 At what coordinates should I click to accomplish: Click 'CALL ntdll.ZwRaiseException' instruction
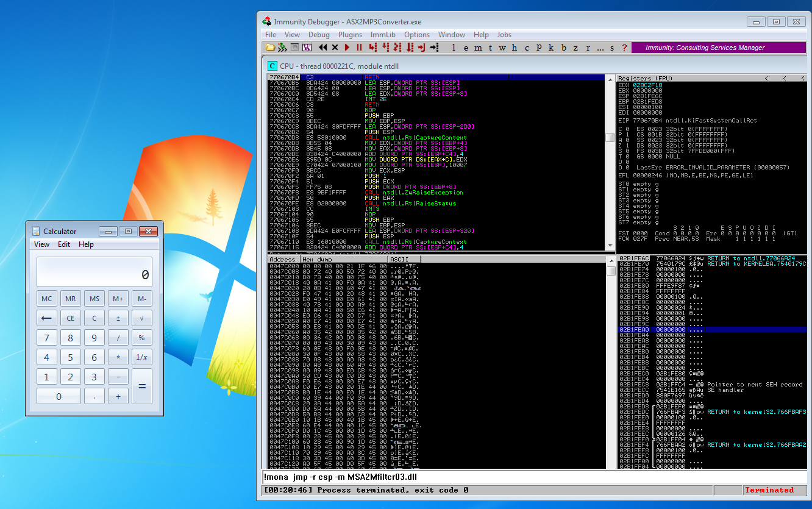point(415,192)
